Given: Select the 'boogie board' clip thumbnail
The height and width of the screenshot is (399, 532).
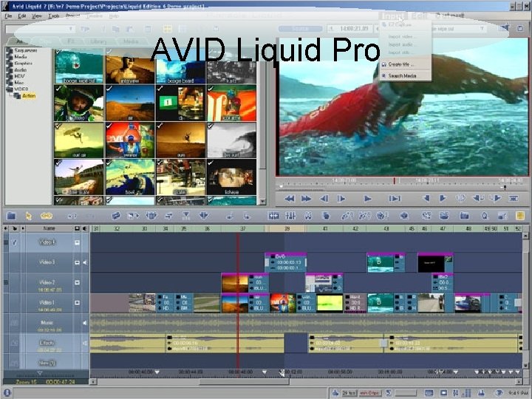Looking at the screenshot, I should pyautogui.click(x=180, y=66).
